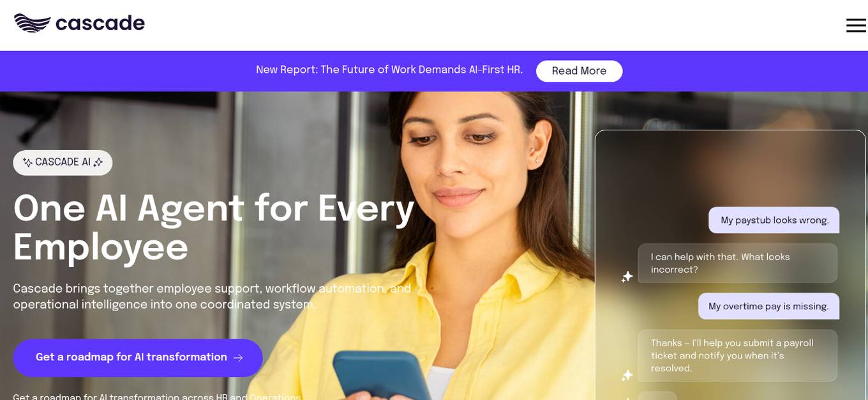This screenshot has width=868, height=400.
Task: Select the 'My paystub looks wrong.' chat bubble
Action: point(774,220)
